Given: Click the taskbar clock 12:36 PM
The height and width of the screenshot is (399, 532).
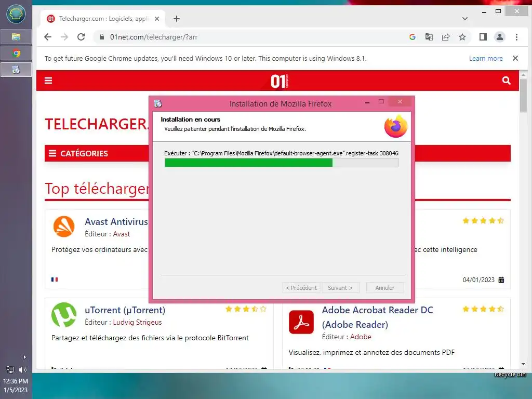Looking at the screenshot, I should (16, 381).
